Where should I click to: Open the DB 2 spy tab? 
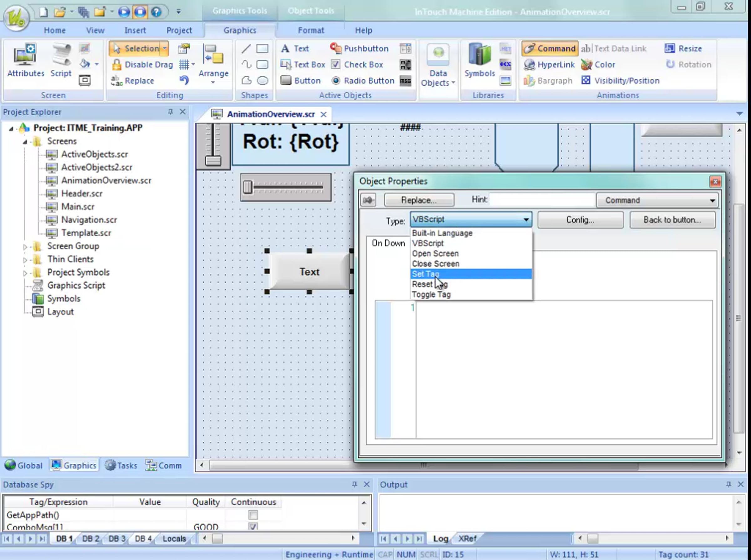pyautogui.click(x=90, y=538)
